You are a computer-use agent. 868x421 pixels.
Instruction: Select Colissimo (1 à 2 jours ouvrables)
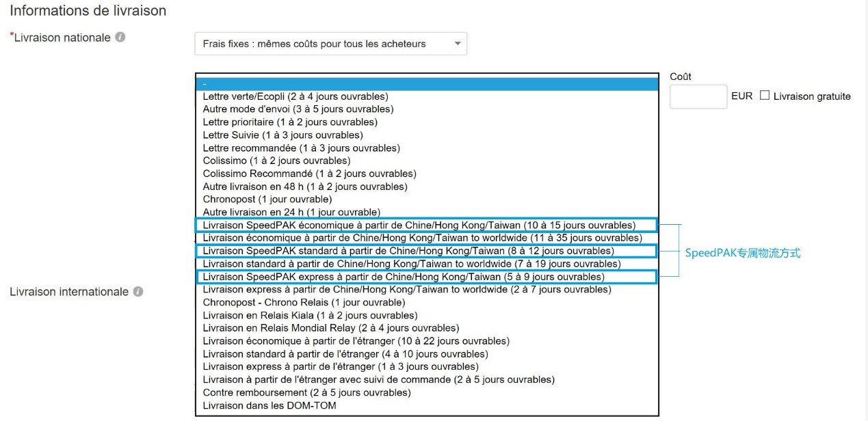click(x=427, y=161)
